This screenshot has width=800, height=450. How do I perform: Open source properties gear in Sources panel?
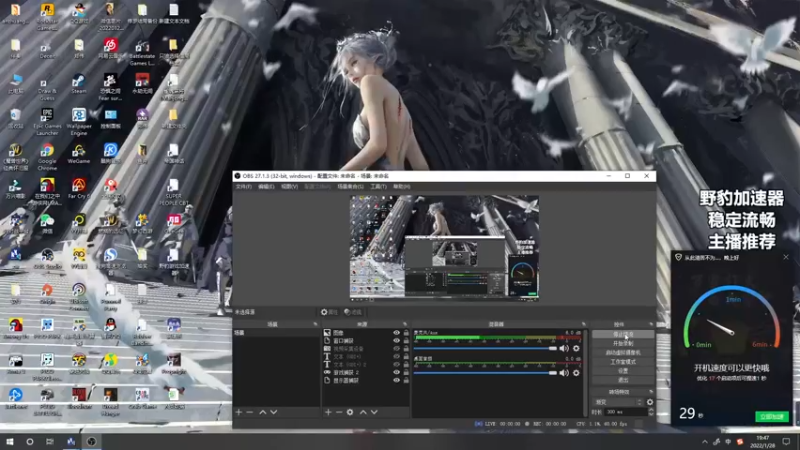point(350,412)
